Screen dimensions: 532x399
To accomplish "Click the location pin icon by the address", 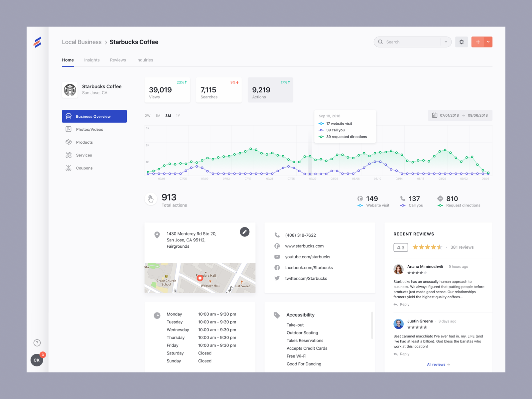I will click(x=157, y=235).
